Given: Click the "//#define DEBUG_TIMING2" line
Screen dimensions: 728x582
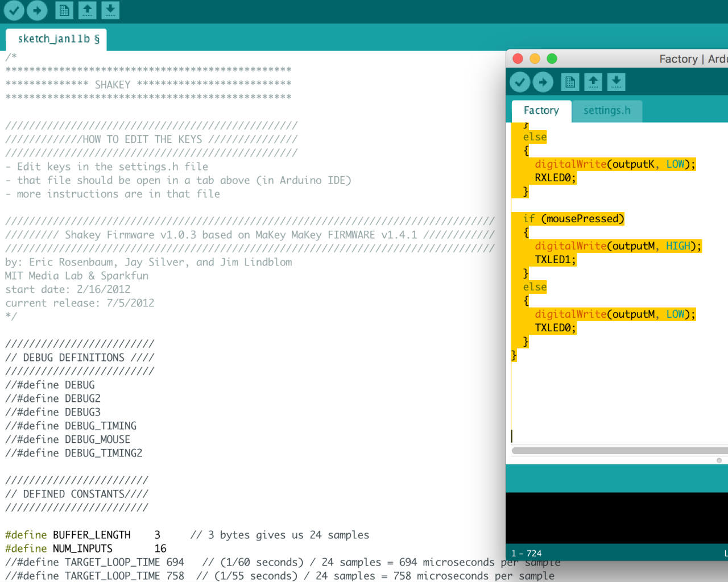Looking at the screenshot, I should 74,453.
